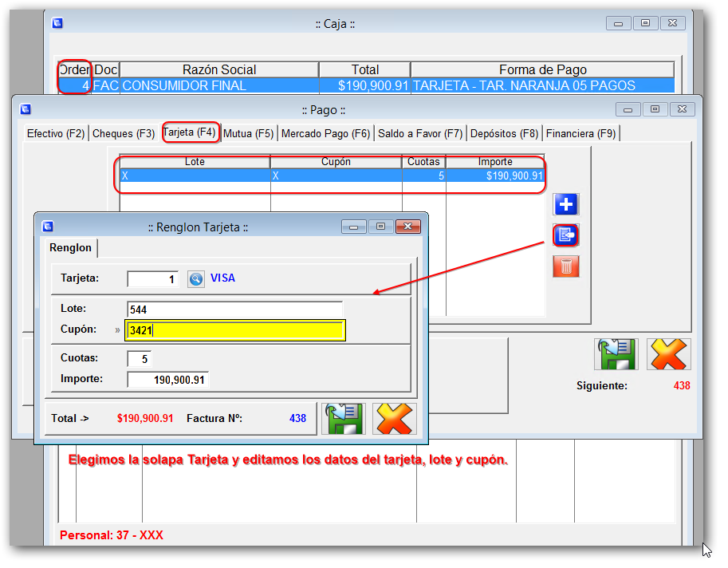728x568 pixels.
Task: Save the Renglon Tarjeta entry with floppy icon
Action: coord(343,418)
